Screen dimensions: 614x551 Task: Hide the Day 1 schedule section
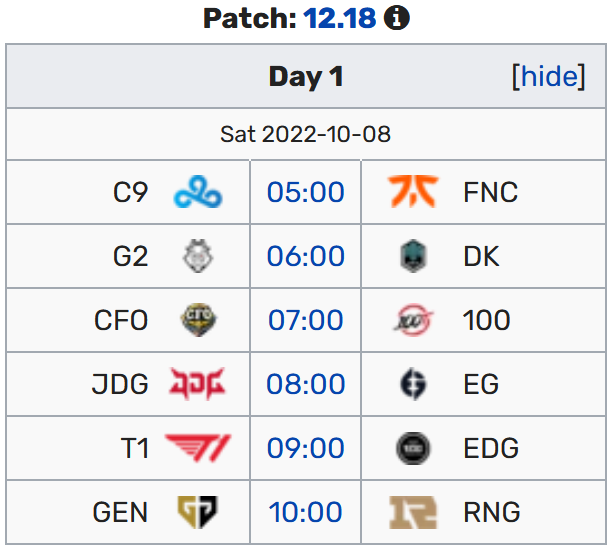click(548, 77)
